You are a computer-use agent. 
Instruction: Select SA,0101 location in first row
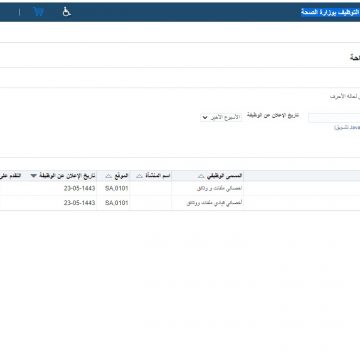click(x=117, y=189)
